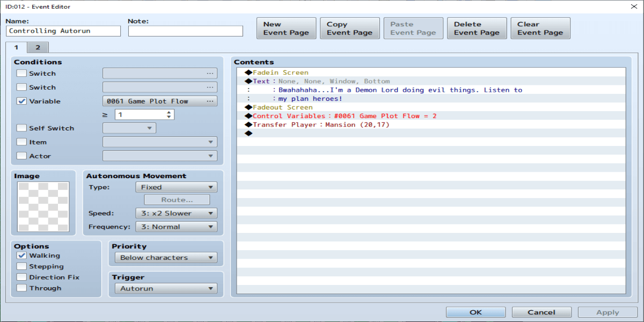Toggle the Walking option checkbox
The image size is (644, 322).
[21, 256]
